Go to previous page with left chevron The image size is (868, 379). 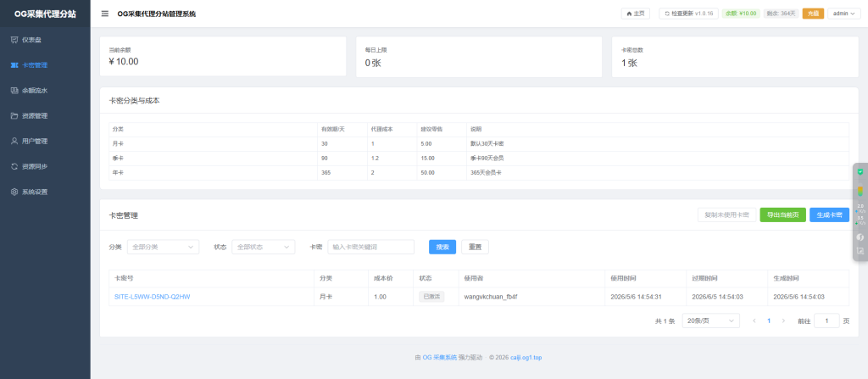point(754,320)
